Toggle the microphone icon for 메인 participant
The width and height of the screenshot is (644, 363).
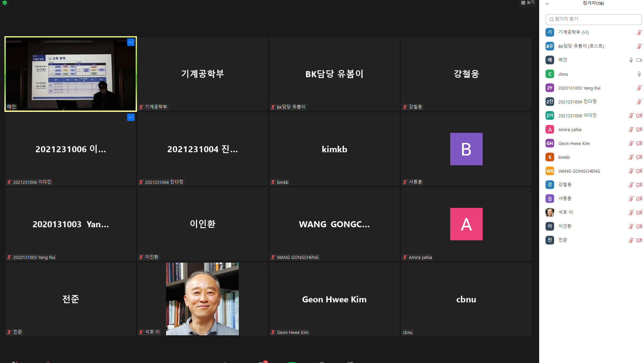tap(631, 60)
